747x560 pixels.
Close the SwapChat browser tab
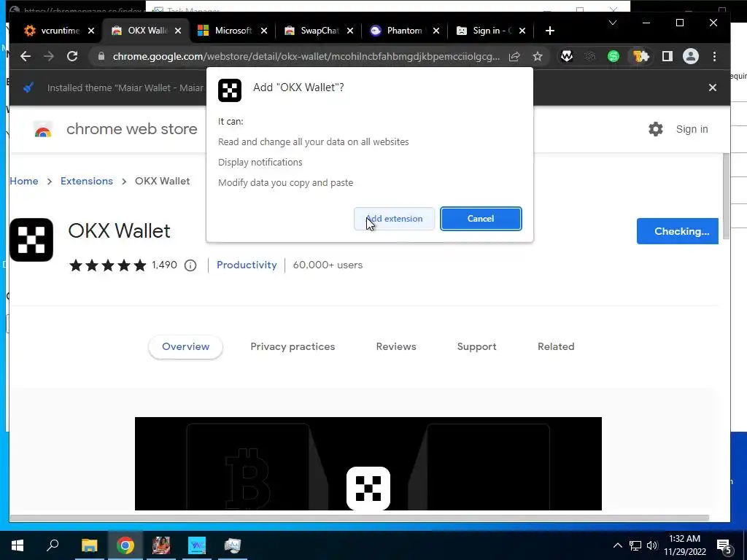pos(350,31)
